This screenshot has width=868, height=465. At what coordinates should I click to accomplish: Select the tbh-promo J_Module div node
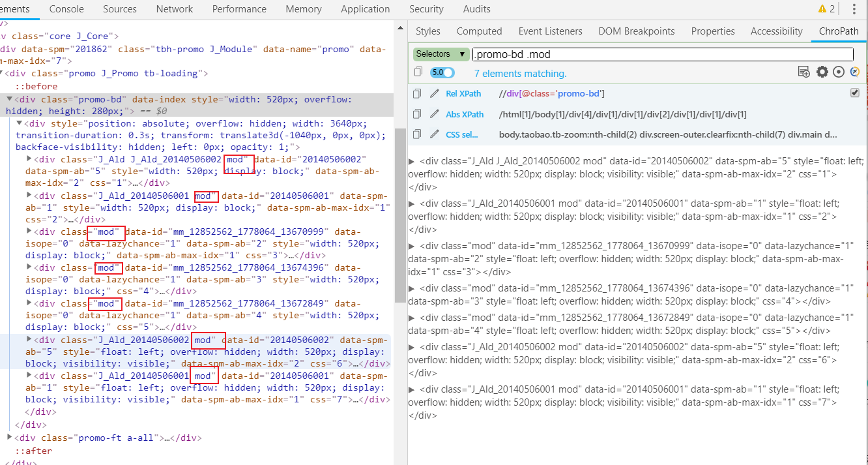(x=193, y=55)
